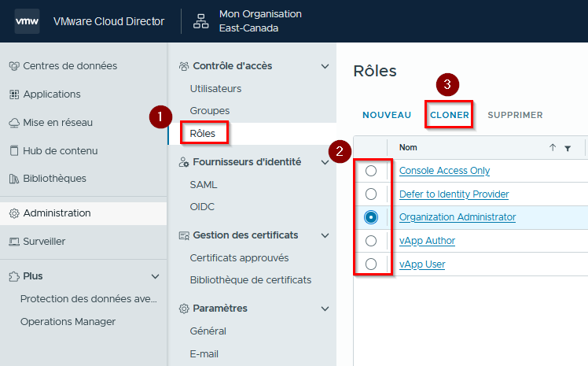Click the CLONER button
This screenshot has width=588, height=366.
coord(449,115)
